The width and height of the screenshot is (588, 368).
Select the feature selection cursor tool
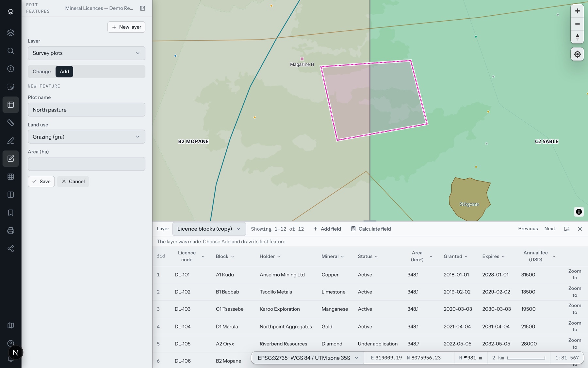tap(10, 87)
